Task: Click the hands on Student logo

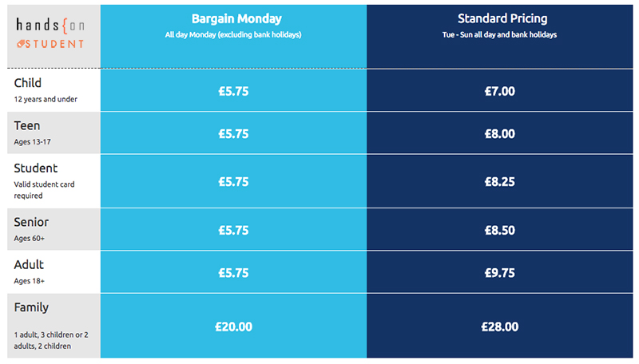Action: point(50,33)
